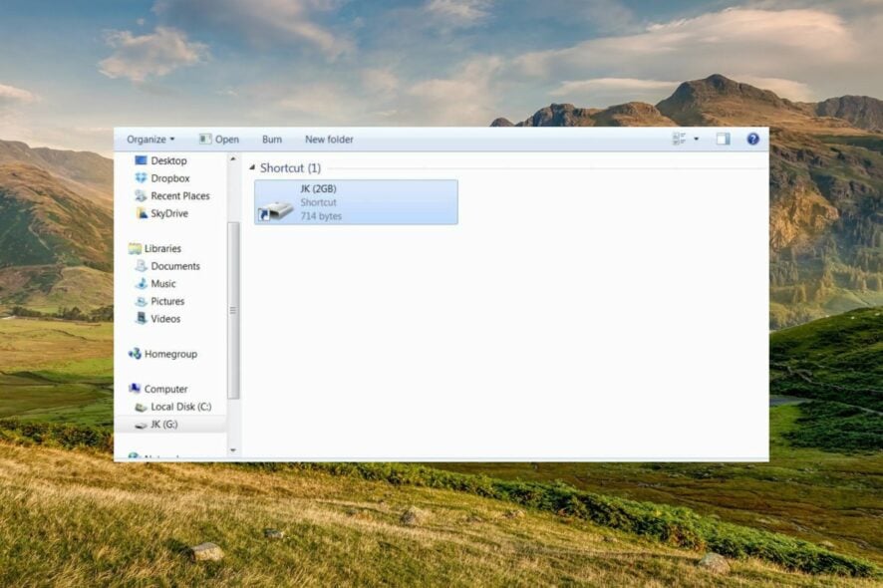
Task: Click the Libraries folder icon
Action: (x=135, y=248)
